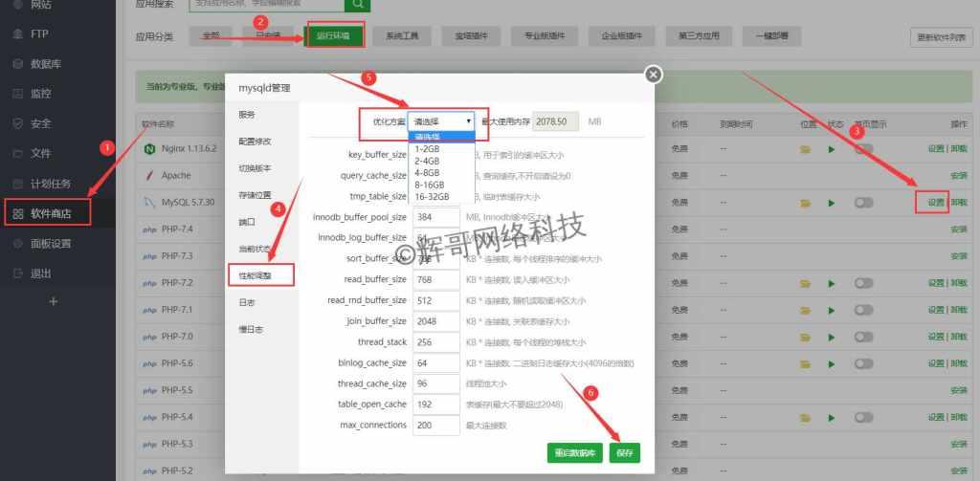Choose the 16-32GB optimization option
980x481 pixels.
coord(441,197)
